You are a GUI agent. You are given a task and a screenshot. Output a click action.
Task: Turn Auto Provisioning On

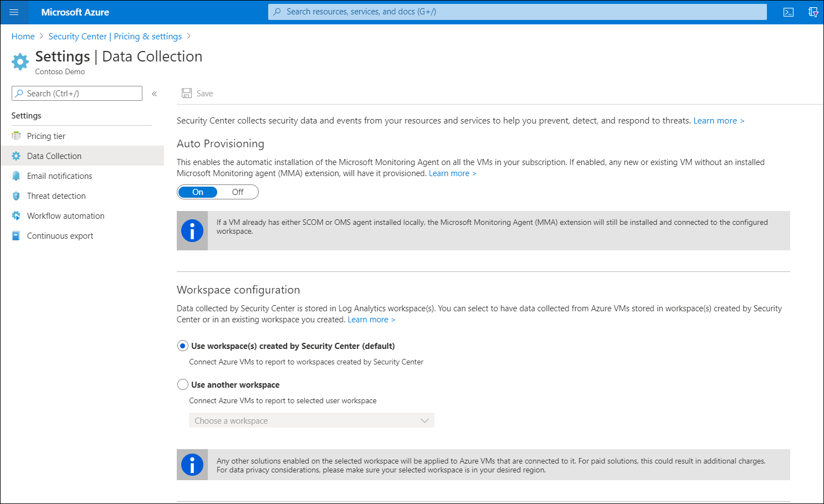click(198, 192)
